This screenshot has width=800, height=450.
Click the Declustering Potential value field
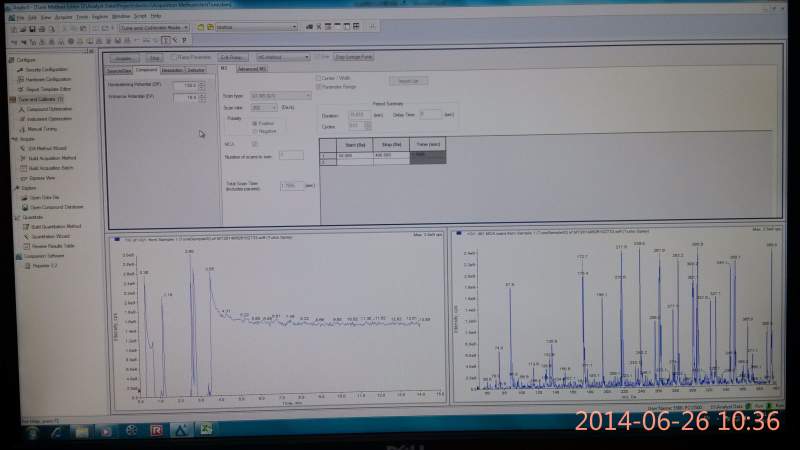(x=186, y=86)
